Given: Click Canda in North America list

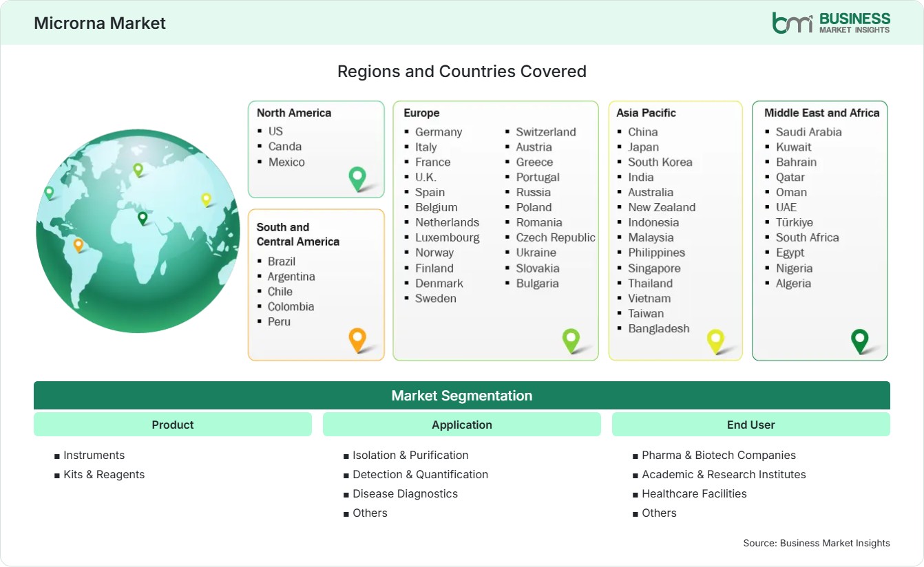Looking at the screenshot, I should [285, 146].
